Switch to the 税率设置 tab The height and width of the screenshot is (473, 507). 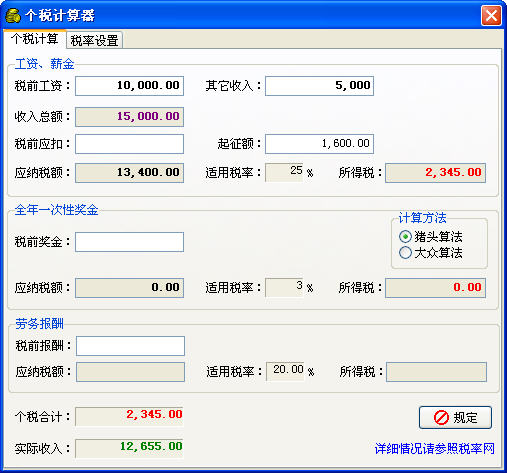click(94, 40)
